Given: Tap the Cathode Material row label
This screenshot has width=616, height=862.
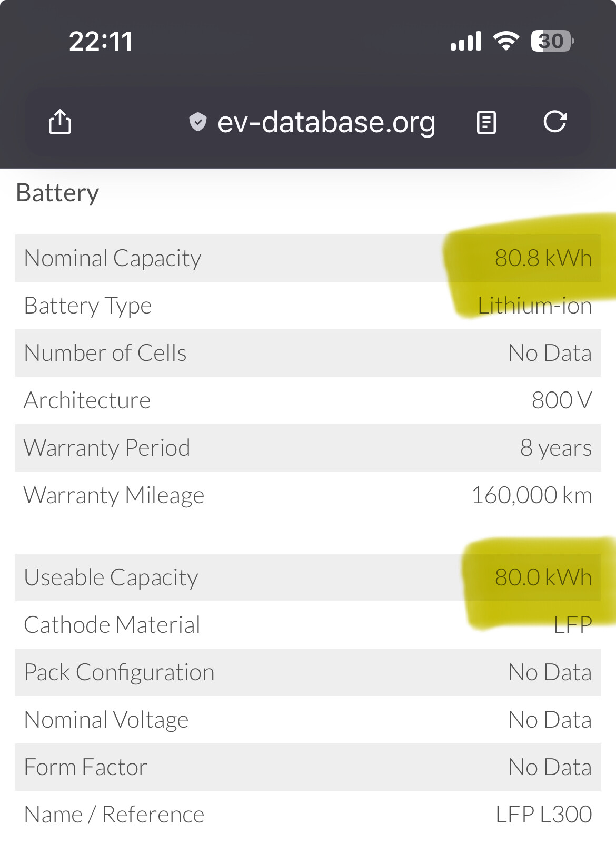Looking at the screenshot, I should (x=112, y=625).
